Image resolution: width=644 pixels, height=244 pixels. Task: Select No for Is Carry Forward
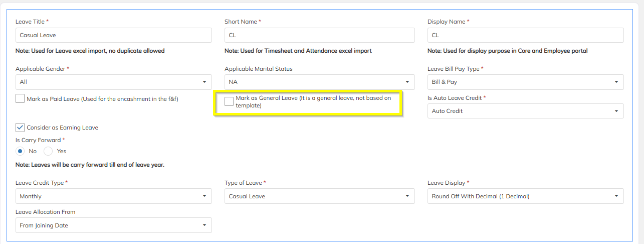(x=20, y=151)
